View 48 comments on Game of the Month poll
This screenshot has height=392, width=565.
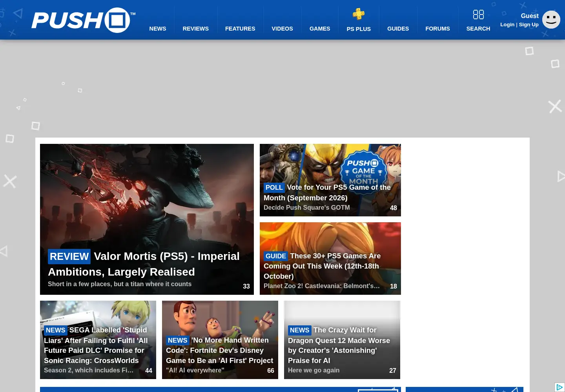pos(394,208)
